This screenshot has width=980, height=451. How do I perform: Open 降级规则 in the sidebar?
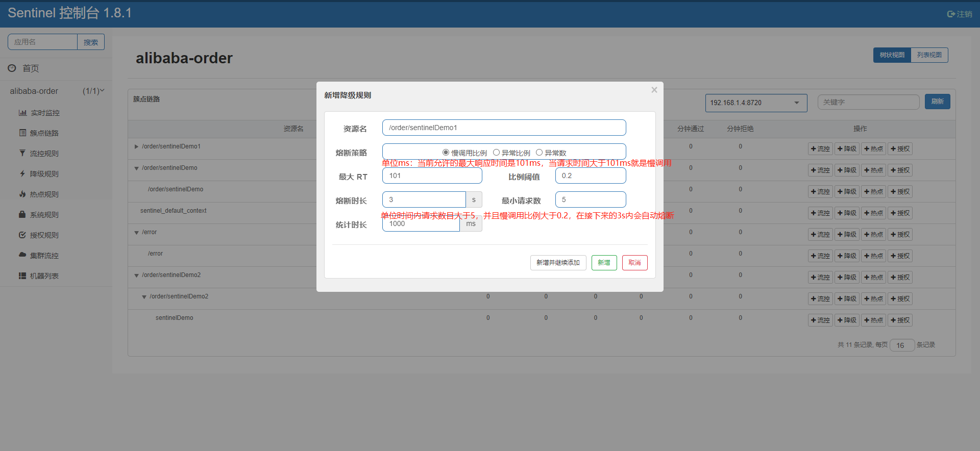click(x=44, y=174)
